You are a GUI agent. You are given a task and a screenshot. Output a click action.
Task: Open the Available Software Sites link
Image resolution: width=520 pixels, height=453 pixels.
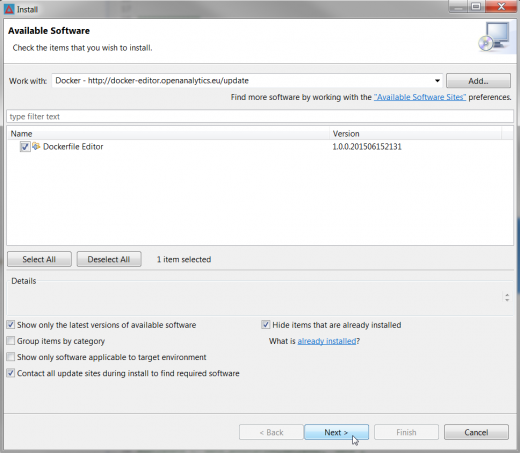tap(420, 97)
